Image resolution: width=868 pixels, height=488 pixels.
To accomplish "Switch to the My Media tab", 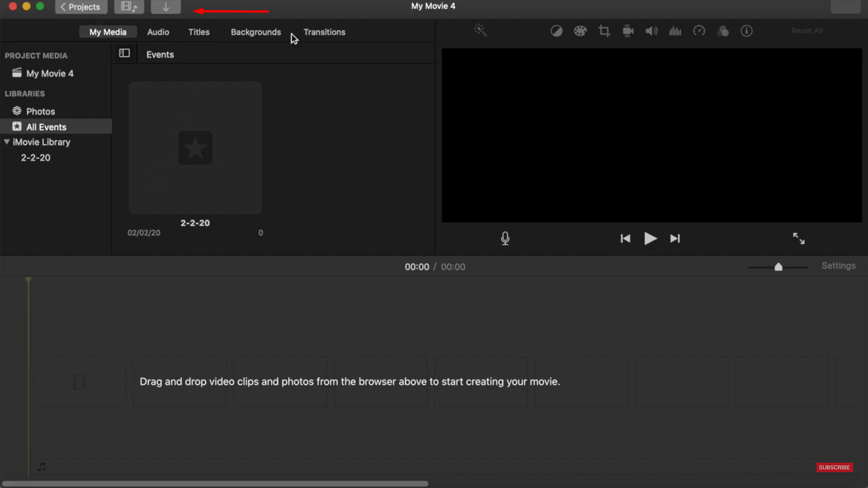I will (108, 32).
